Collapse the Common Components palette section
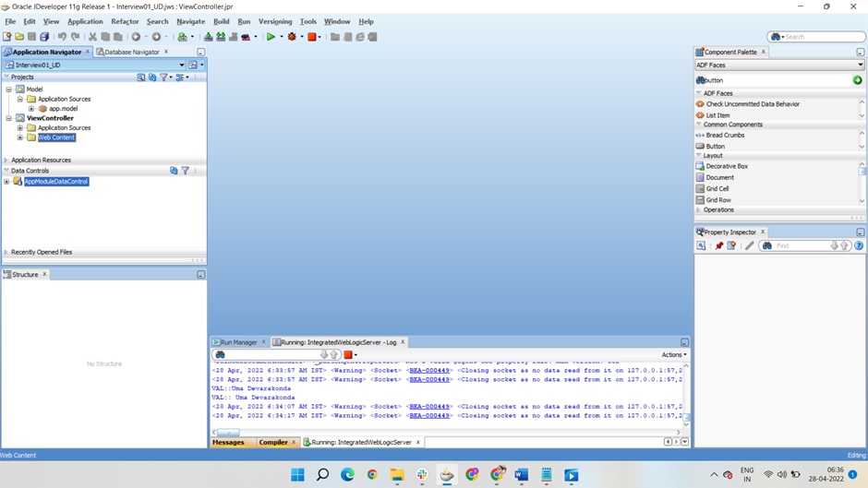868x488 pixels. click(699, 125)
